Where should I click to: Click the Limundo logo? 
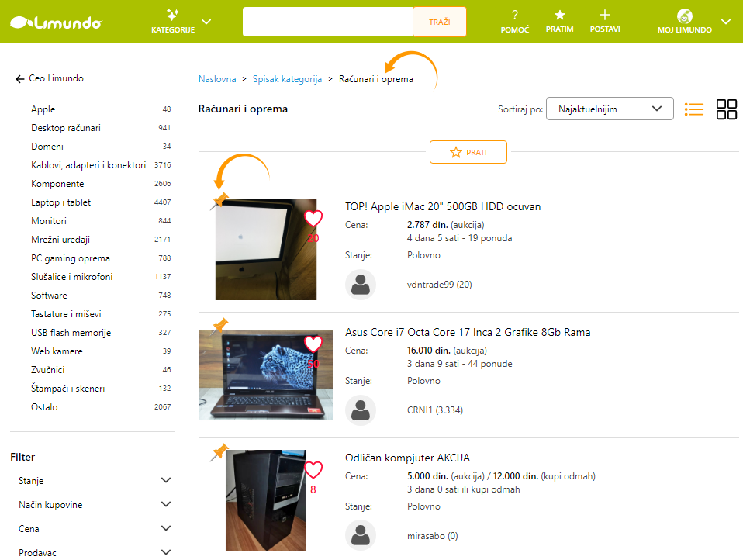coord(56,22)
